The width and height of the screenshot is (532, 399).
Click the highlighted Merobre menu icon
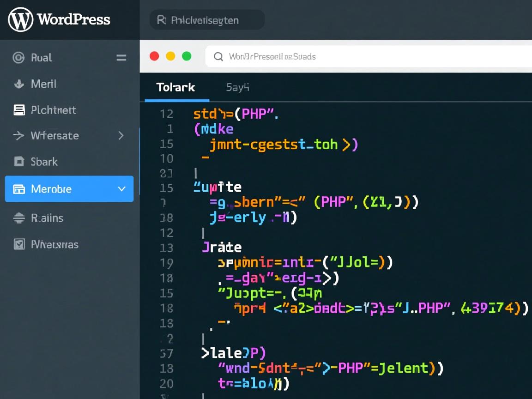coord(19,189)
